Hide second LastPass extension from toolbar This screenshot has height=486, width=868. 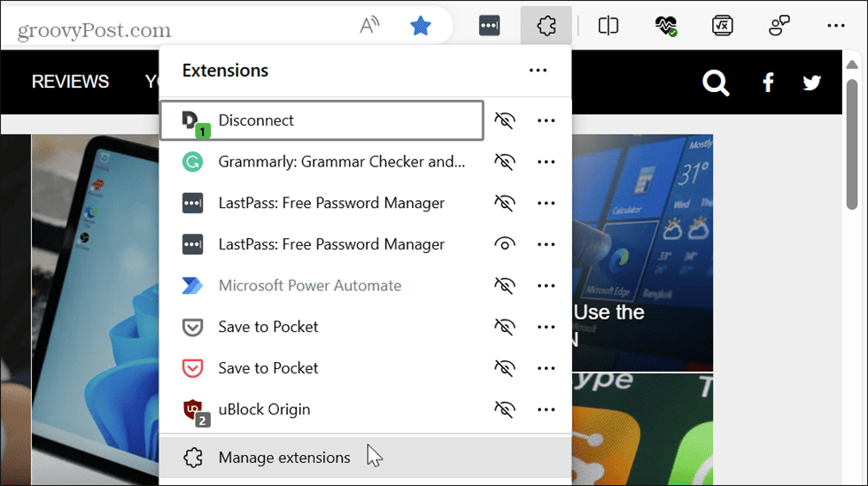coord(504,244)
